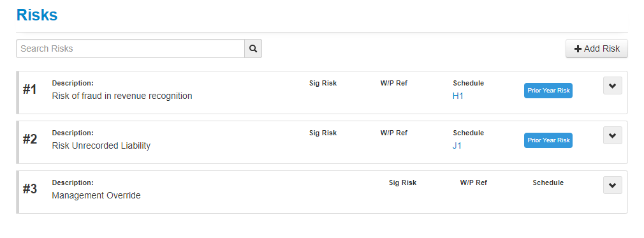Image resolution: width=644 pixels, height=238 pixels.
Task: Select Management Override description text
Action: tap(96, 196)
